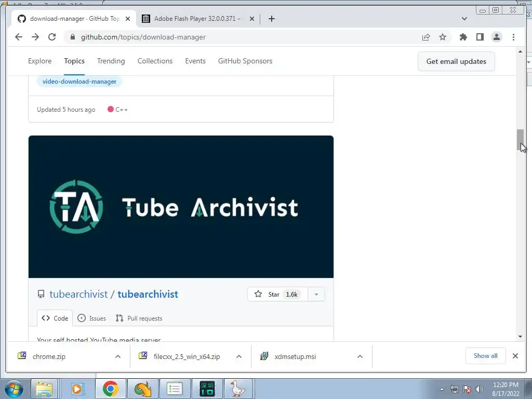
Task: Click the scrollbar up arrow
Action: [x=520, y=51]
